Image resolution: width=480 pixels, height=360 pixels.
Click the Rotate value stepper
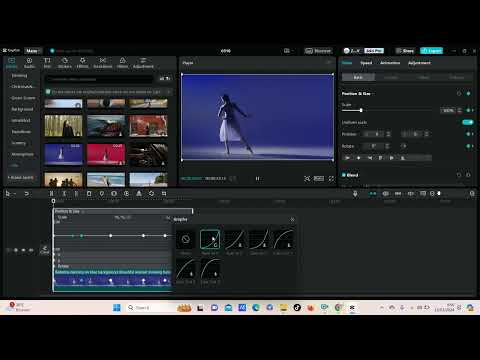(387, 146)
